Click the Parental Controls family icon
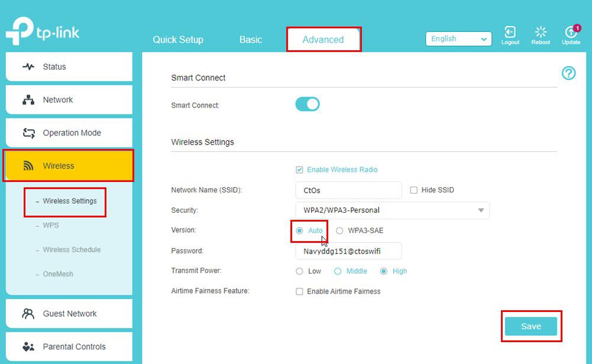Image resolution: width=592 pixels, height=364 pixels. click(x=28, y=347)
